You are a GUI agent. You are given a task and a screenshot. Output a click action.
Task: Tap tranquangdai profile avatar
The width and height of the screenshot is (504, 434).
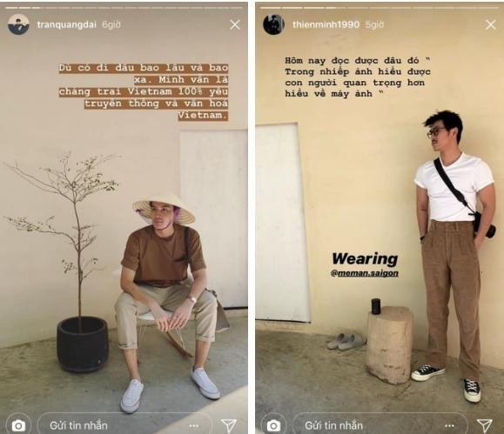18,24
